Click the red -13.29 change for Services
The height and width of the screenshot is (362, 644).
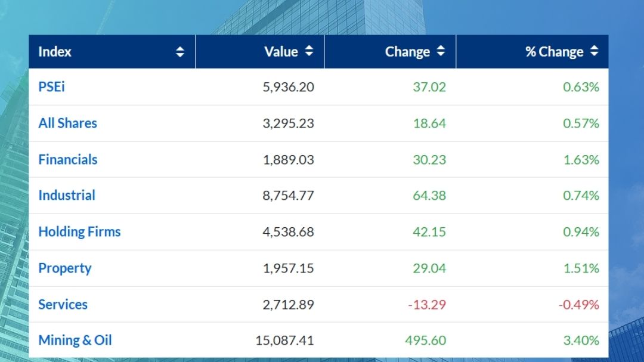click(426, 305)
